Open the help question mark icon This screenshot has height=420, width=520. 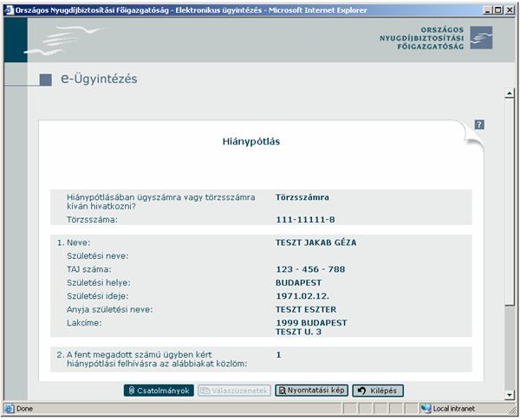click(x=479, y=125)
